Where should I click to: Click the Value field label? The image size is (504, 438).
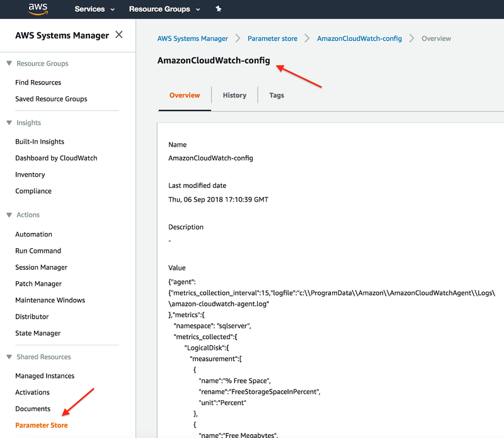(177, 268)
